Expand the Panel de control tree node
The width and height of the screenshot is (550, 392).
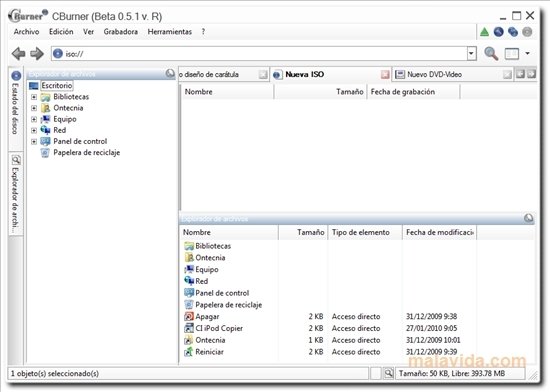pos(34,142)
